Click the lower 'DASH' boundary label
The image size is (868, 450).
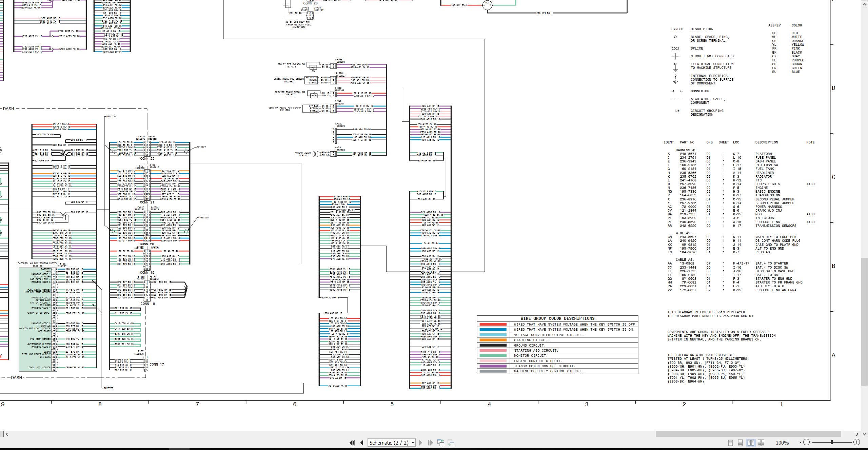click(17, 377)
